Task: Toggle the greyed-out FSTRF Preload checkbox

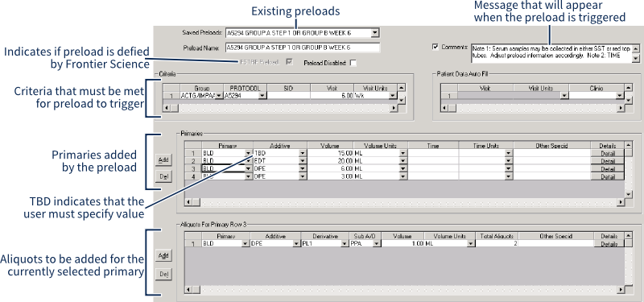Action: tap(290, 62)
